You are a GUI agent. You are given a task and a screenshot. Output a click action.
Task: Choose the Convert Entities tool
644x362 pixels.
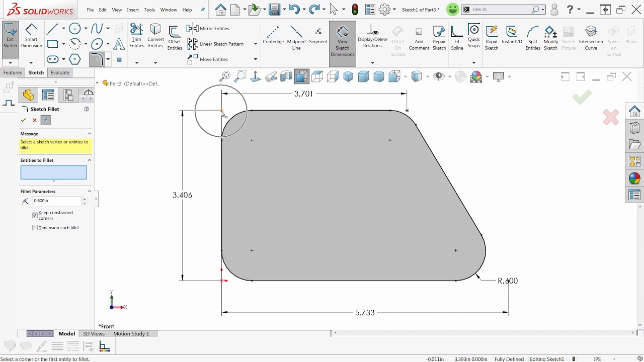[x=155, y=36]
